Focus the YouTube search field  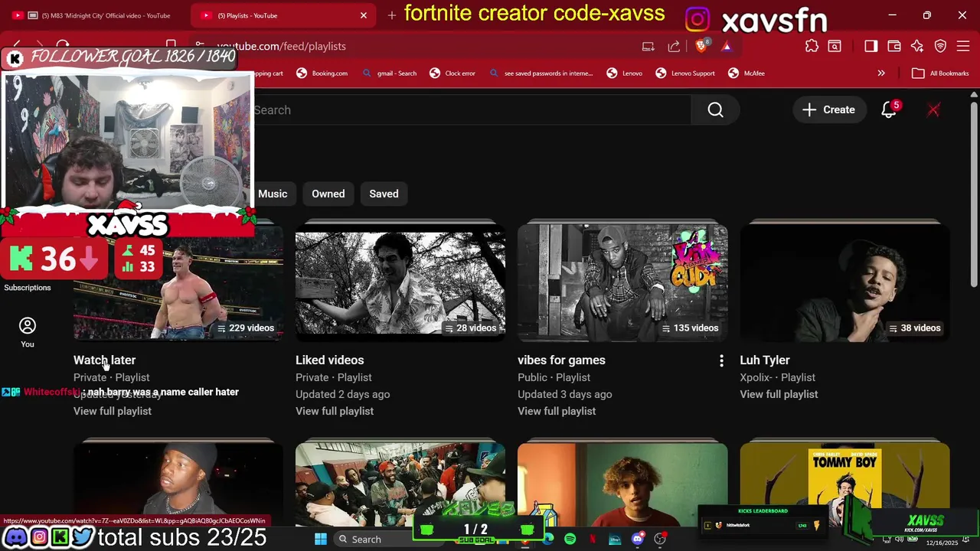point(471,110)
